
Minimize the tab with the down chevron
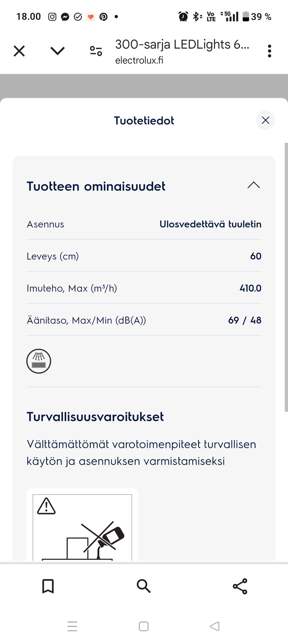[58, 51]
